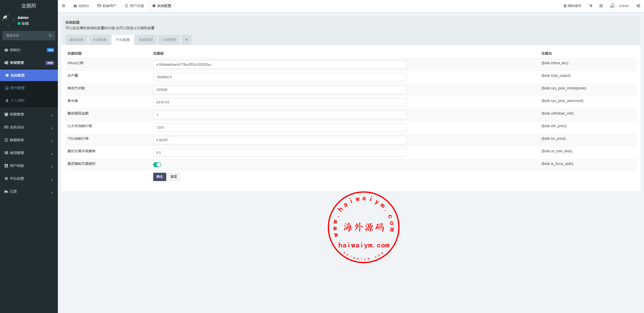Click the 重置 reset button
This screenshot has width=644, height=313.
tap(174, 177)
